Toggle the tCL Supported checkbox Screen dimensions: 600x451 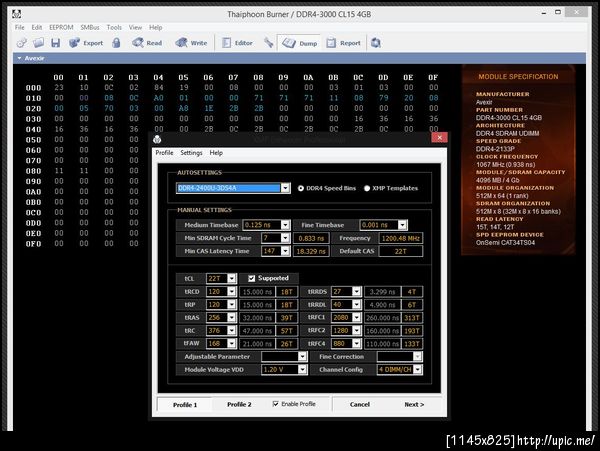pyautogui.click(x=251, y=278)
